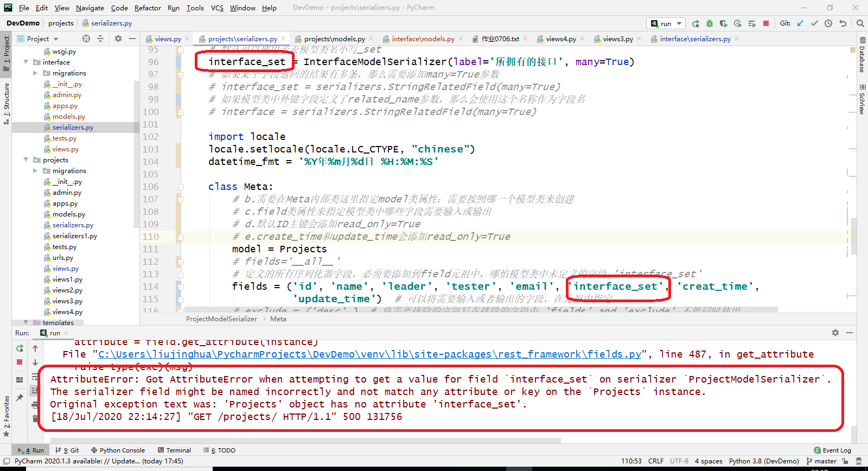The width and height of the screenshot is (868, 471).
Task: Toggle tool window quick access square in status bar
Action: (x=7, y=461)
